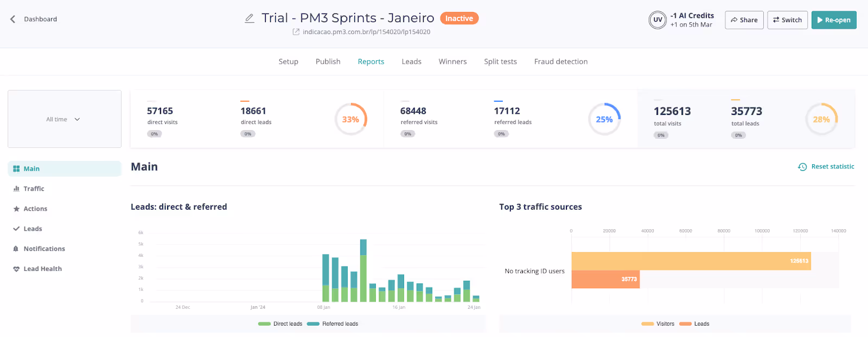Click the Top 3 traffic sources heading
Image resolution: width=868 pixels, height=337 pixels.
tap(540, 207)
